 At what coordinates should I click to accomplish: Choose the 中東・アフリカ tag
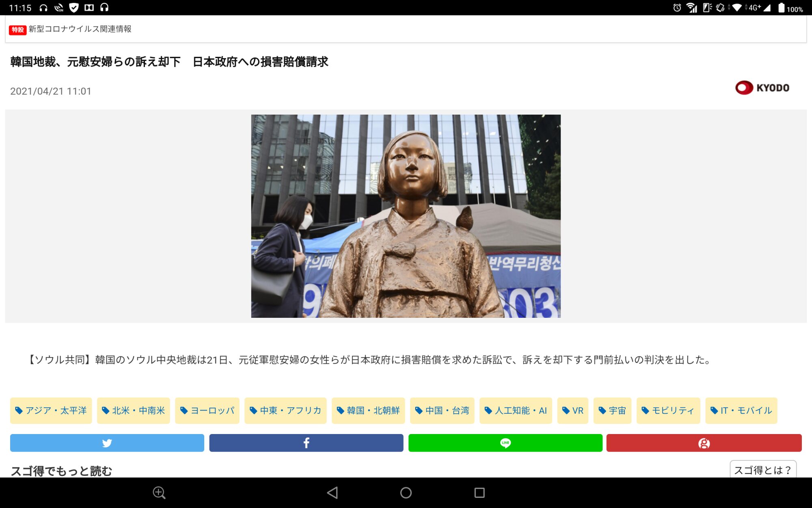[285, 410]
